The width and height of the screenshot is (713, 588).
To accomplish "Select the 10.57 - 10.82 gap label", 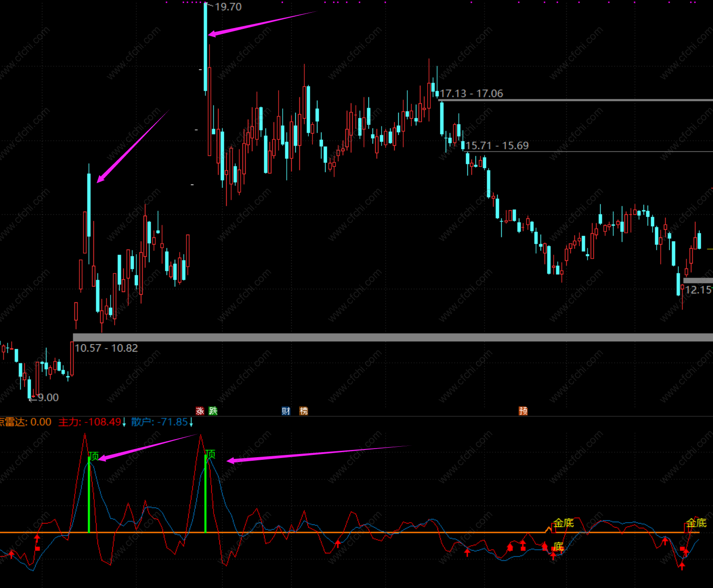I will [x=106, y=348].
